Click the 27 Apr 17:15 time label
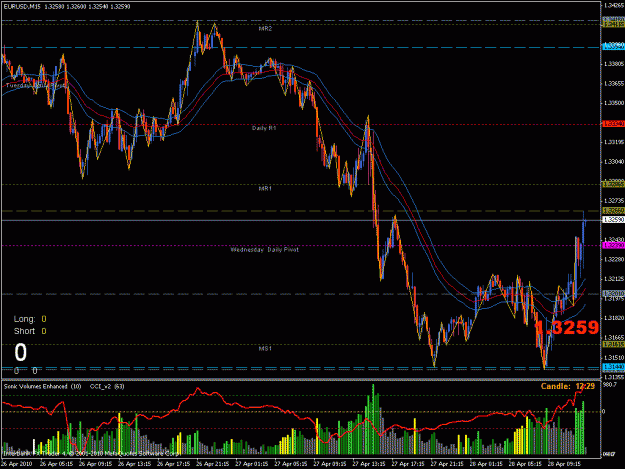Viewport: 625px width, 469px height. (408, 464)
